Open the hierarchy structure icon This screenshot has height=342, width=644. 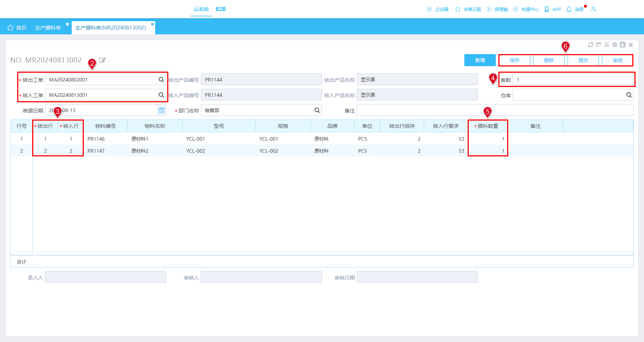(607, 45)
